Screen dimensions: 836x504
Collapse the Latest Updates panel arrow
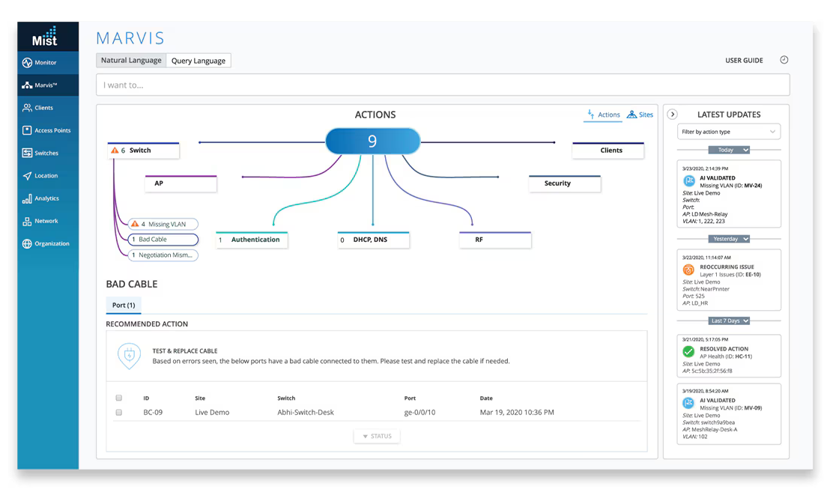tap(672, 114)
